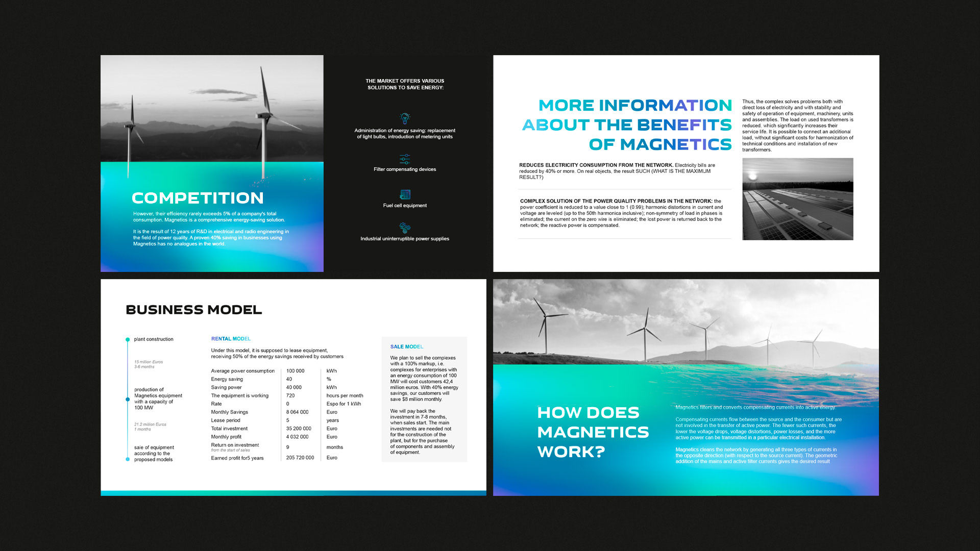Click the gears uninterruptible power supplies icon
The width and height of the screenshot is (980, 551).
[x=405, y=228]
